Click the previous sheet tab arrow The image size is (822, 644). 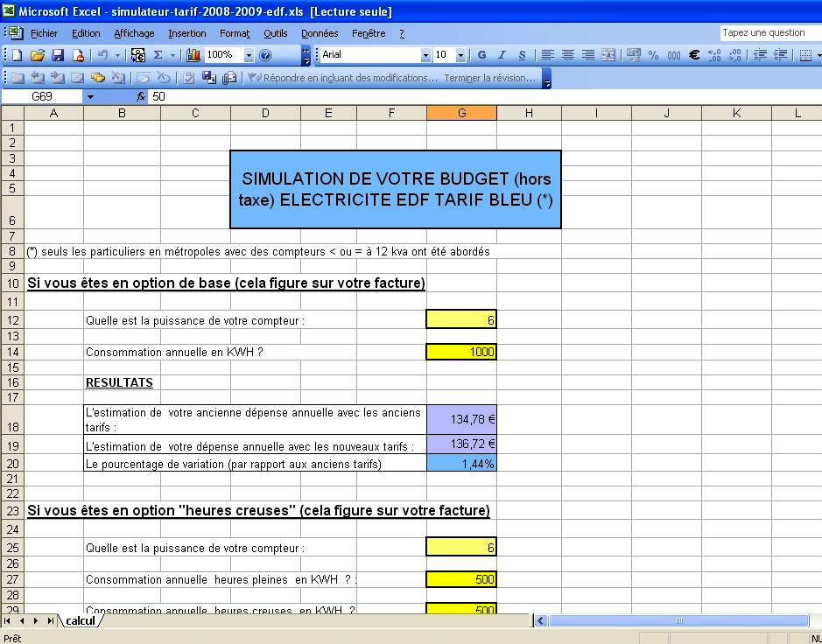(x=22, y=621)
